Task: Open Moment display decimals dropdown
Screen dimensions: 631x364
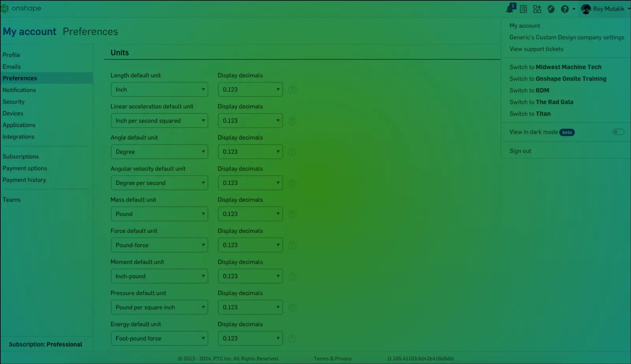Action: coord(250,276)
